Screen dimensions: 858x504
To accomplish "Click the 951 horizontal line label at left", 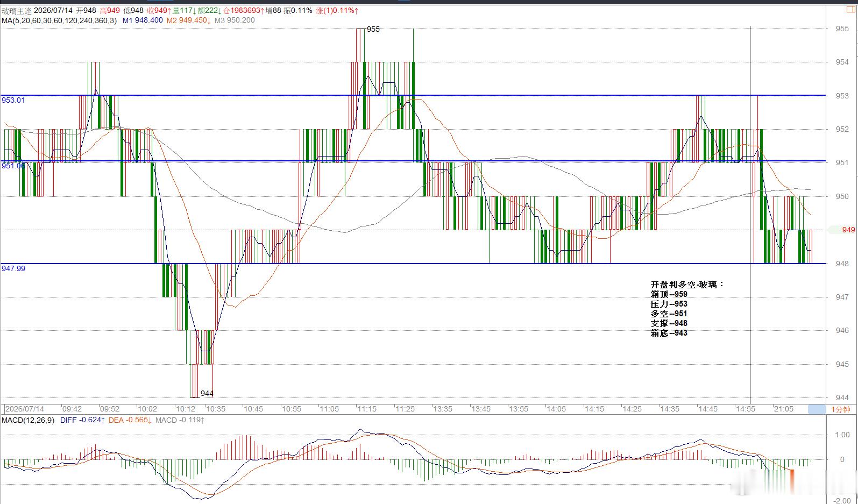I will 13,166.
